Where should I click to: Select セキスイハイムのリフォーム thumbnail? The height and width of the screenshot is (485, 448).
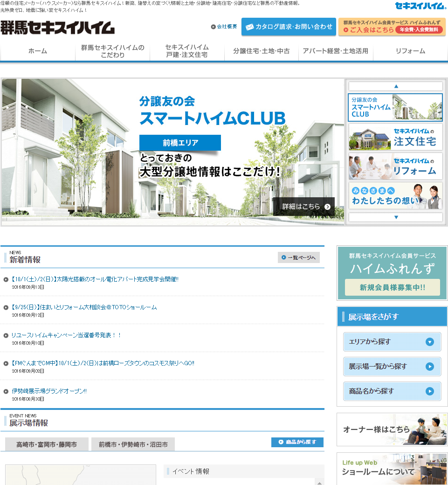tap(395, 166)
